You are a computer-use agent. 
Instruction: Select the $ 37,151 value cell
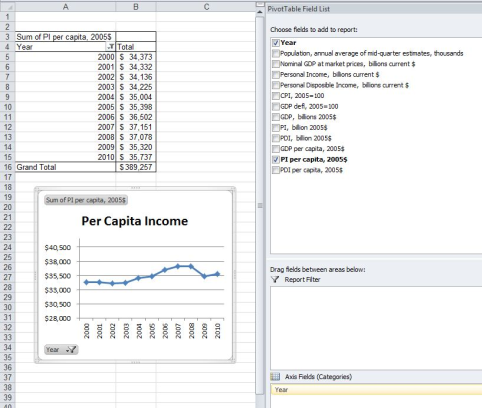pyautogui.click(x=136, y=127)
